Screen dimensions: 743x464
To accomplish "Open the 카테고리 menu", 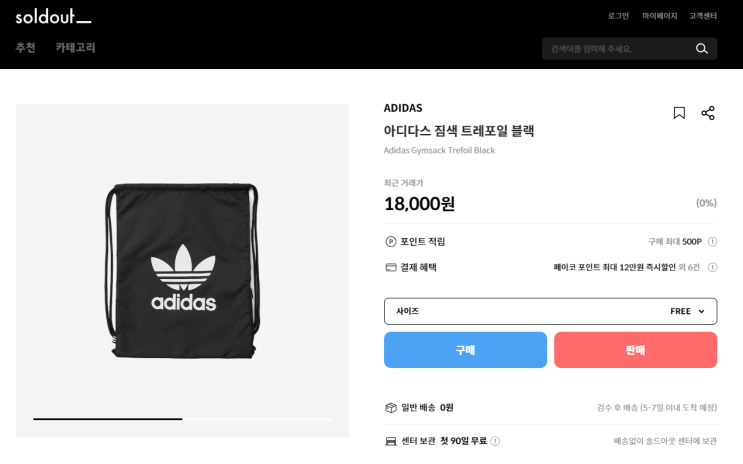I will pyautogui.click(x=75, y=47).
